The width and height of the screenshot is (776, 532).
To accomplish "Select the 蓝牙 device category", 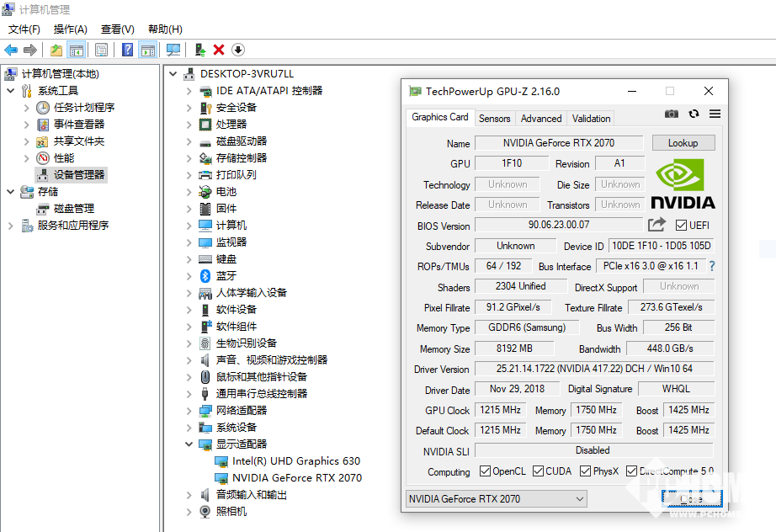I will 226,275.
